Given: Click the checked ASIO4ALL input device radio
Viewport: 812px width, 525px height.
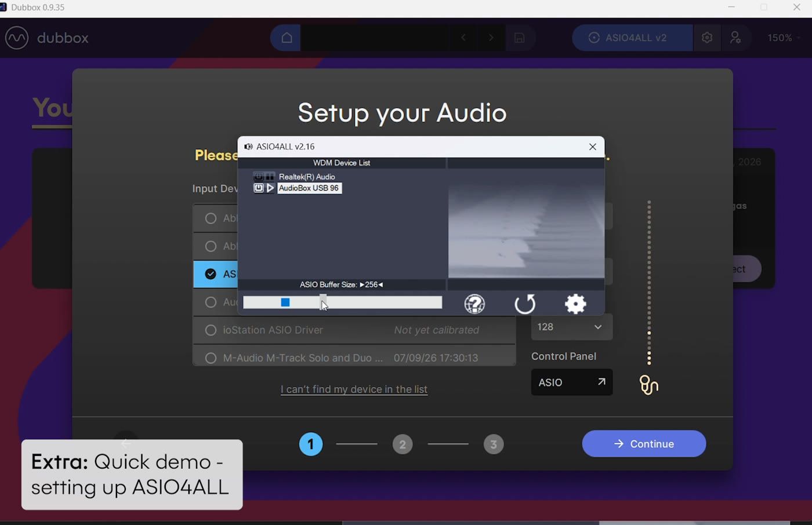Looking at the screenshot, I should coord(211,274).
